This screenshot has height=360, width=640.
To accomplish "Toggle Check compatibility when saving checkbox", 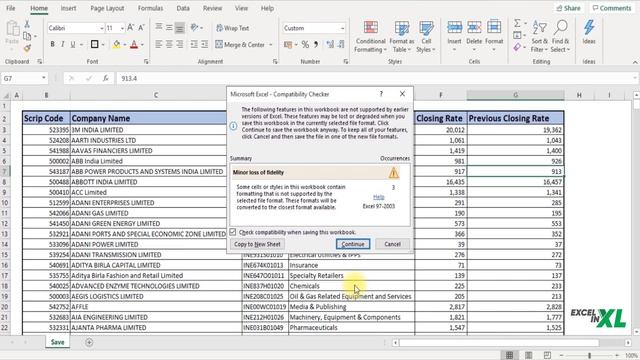I will 233,232.
